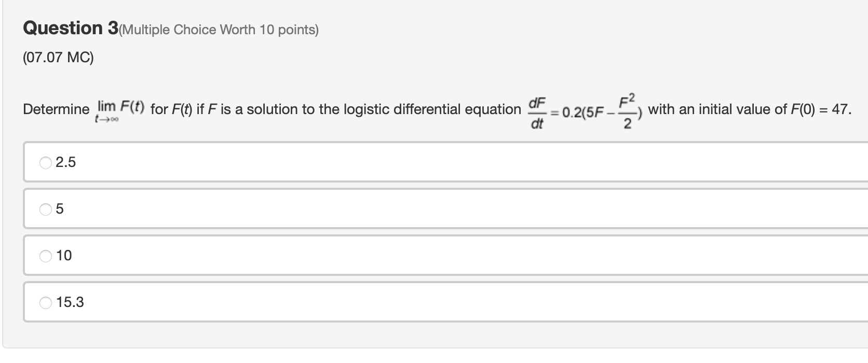Select the radio button for answer 5
Image resolution: width=868 pixels, height=363 pixels.
[x=45, y=209]
